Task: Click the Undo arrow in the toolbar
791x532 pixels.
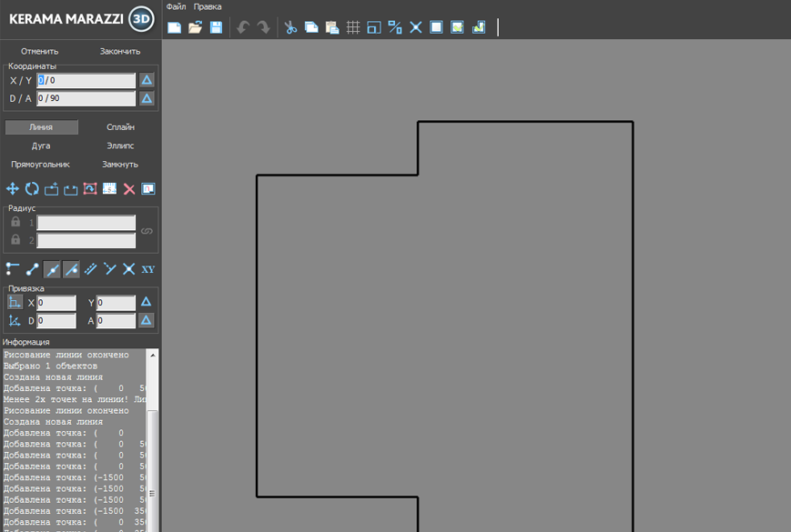Action: point(243,27)
